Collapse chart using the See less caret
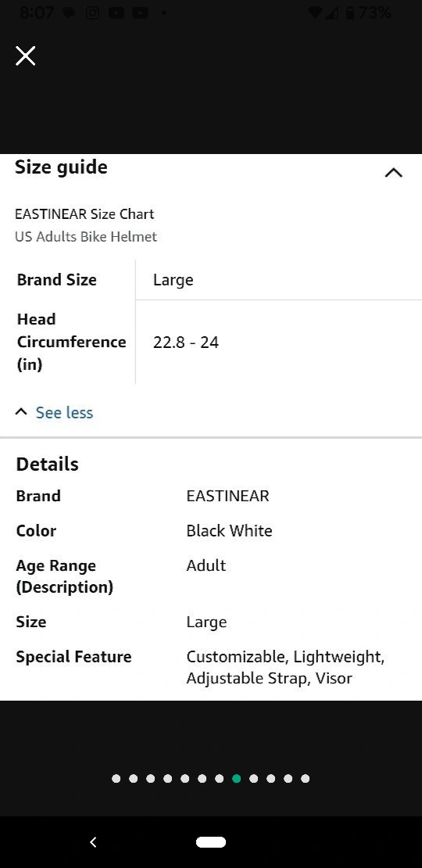The image size is (422, 868). [21, 411]
